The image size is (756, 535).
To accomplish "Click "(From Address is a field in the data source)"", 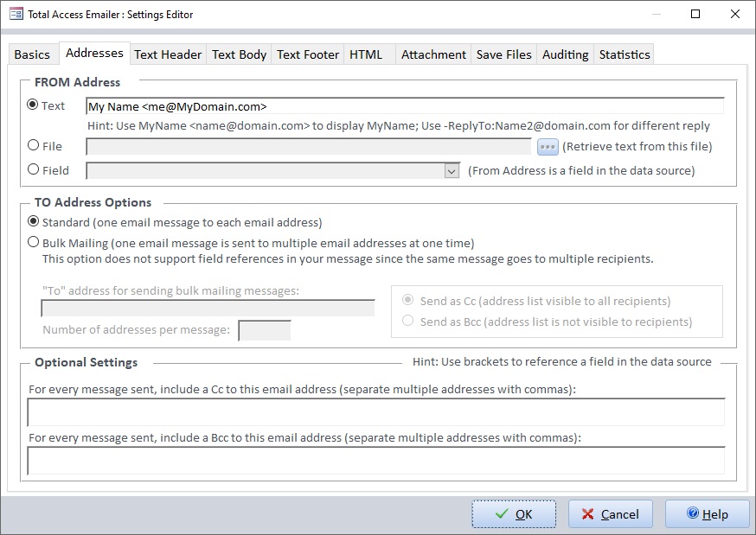I will pos(581,171).
